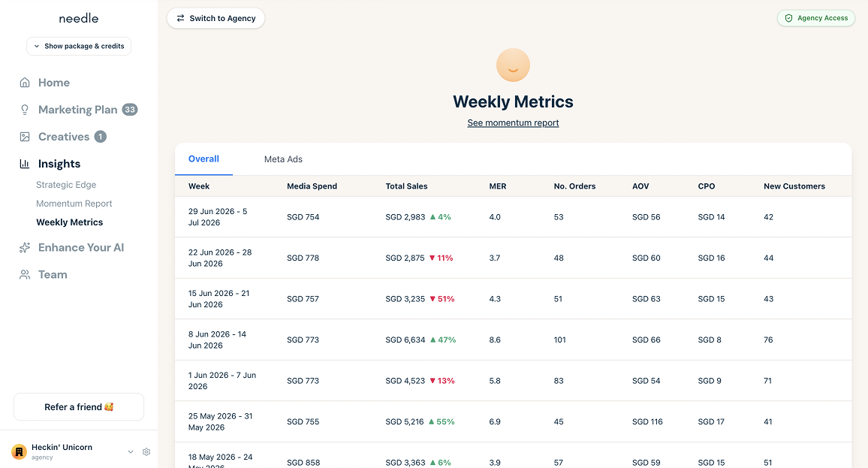Click the swap arrows icon in Switch to Agency
This screenshot has height=468, width=868.
pyautogui.click(x=180, y=18)
